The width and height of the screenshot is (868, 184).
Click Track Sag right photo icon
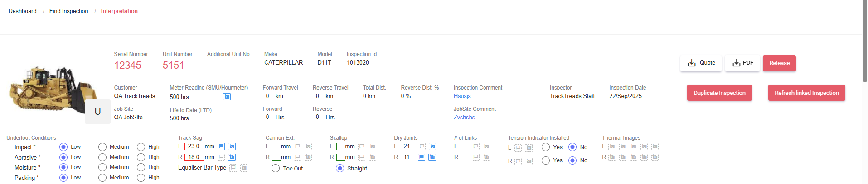point(232,157)
